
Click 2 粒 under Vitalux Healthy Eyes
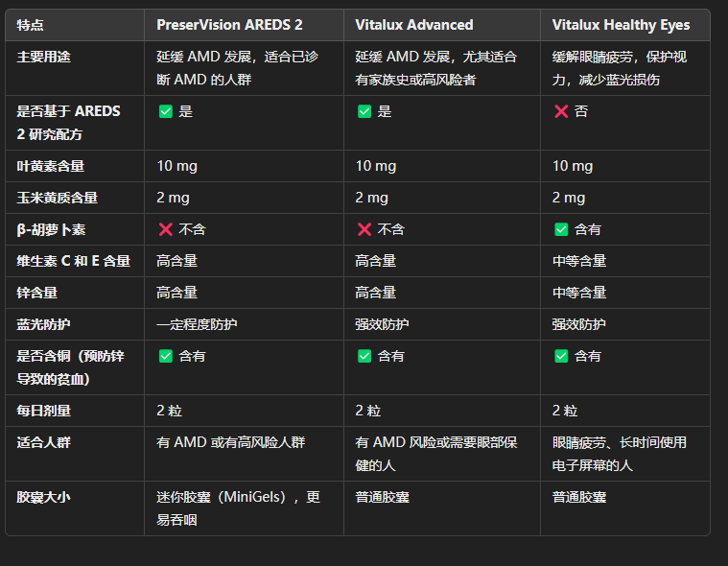(x=565, y=411)
